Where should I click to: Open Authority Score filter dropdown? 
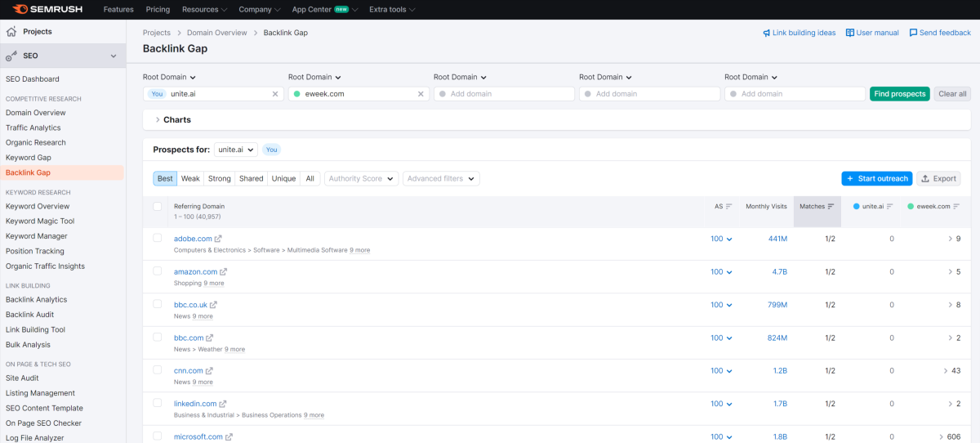pyautogui.click(x=361, y=178)
